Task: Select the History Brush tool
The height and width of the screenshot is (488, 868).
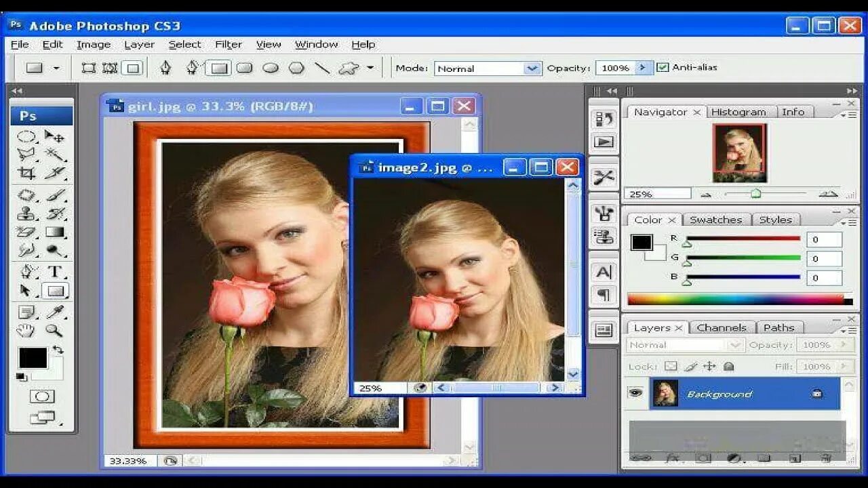Action: [x=55, y=214]
